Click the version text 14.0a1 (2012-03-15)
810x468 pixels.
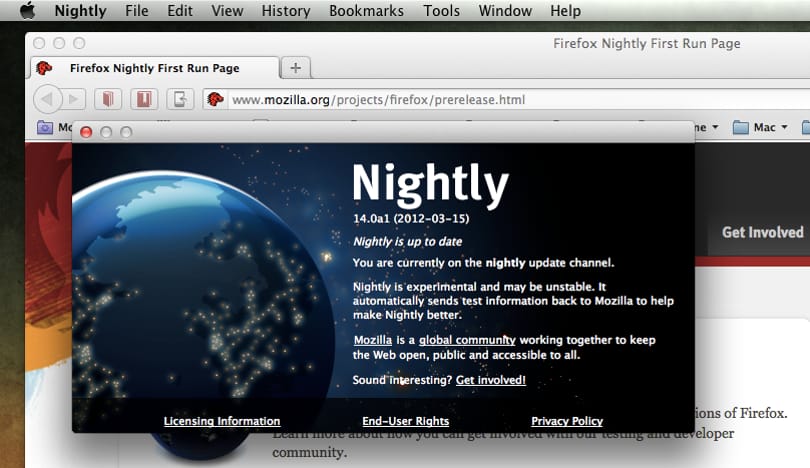411,219
